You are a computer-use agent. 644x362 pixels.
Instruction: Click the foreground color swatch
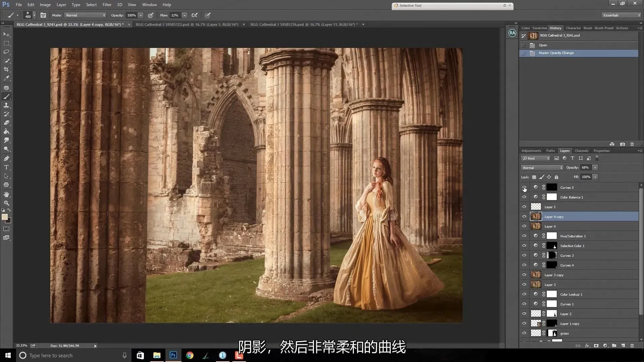click(x=5, y=217)
